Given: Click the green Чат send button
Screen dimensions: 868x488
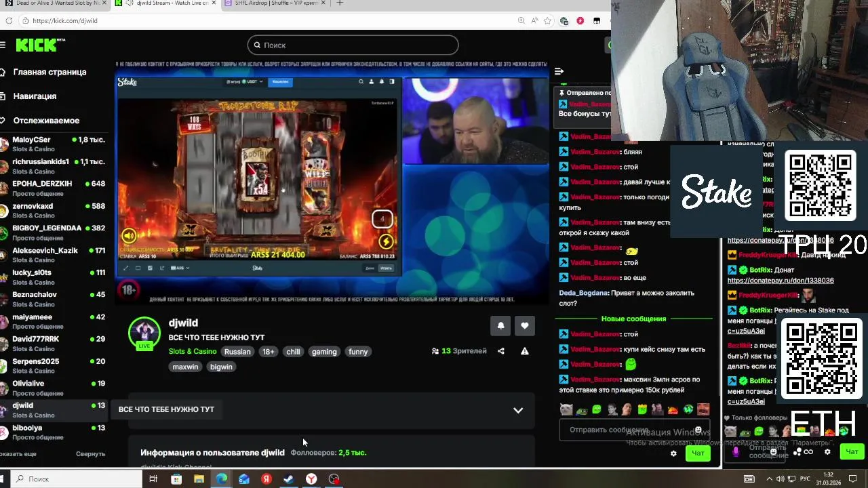Looking at the screenshot, I should (x=698, y=453).
